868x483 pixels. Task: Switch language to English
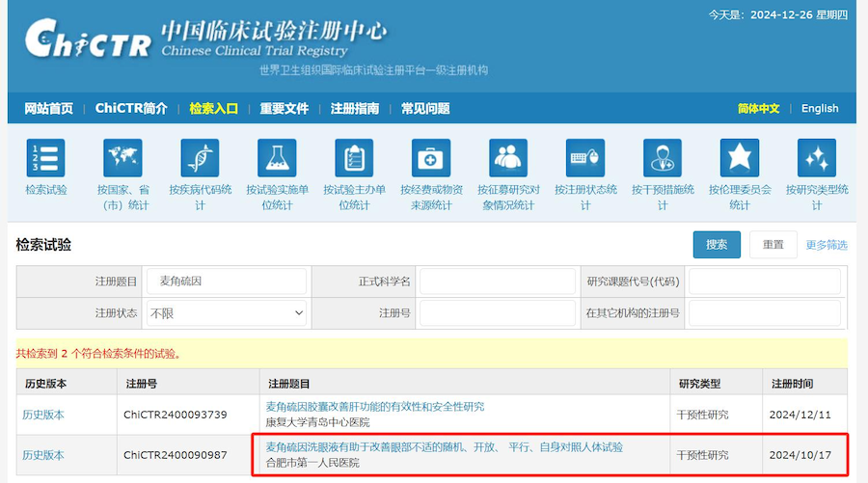pos(820,108)
